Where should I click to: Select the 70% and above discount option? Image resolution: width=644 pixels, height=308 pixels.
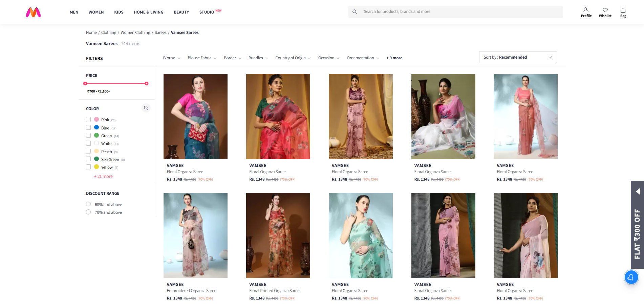click(88, 212)
